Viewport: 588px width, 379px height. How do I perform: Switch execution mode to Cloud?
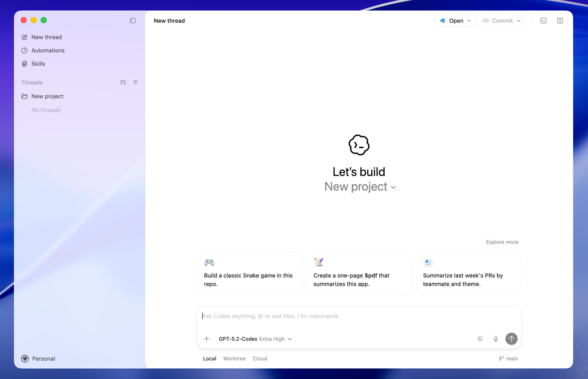tap(260, 358)
